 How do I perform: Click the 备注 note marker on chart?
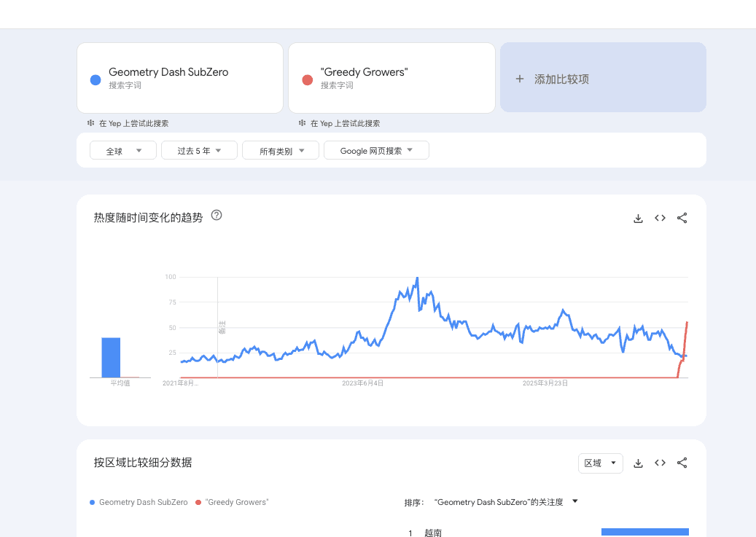tap(222, 327)
